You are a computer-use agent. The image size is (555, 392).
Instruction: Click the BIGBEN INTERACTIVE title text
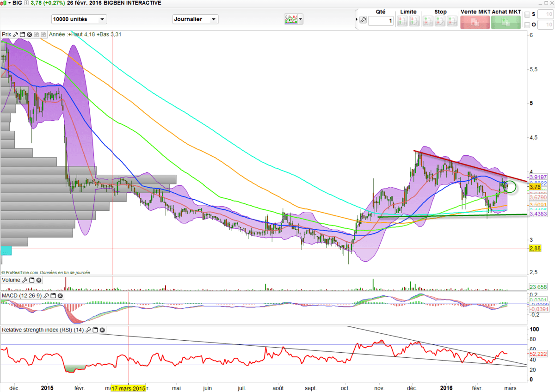133,3
